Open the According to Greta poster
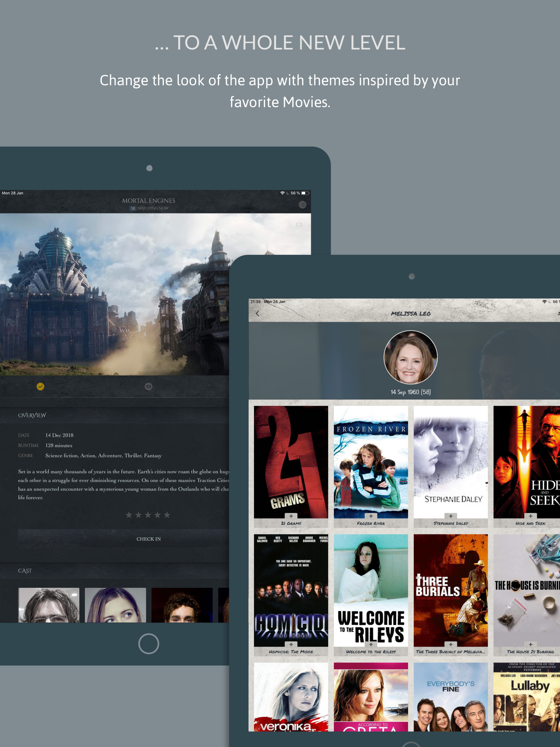This screenshot has width=560, height=747. [371, 697]
